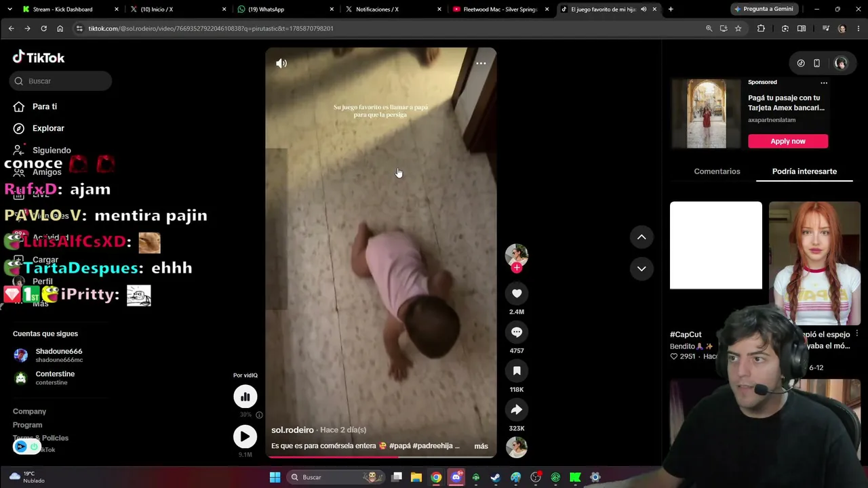Click the install-app icon in the address bar
This screenshot has height=488, width=868.
pyautogui.click(x=724, y=28)
